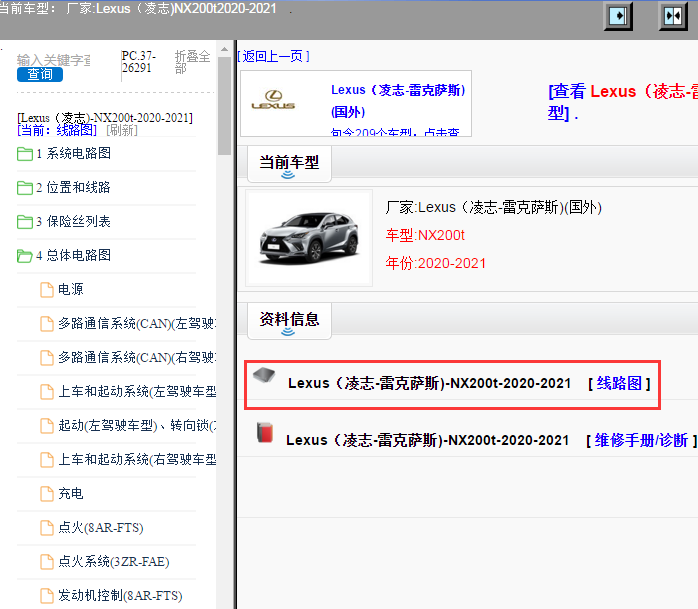Open 起动(左驾驶车型)、转向锁 document

coord(137,425)
